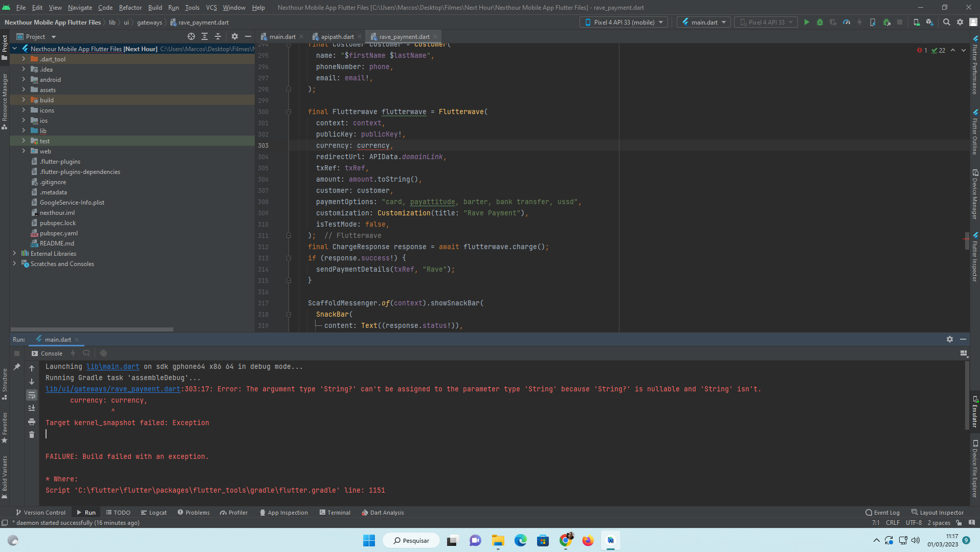Open lib\main.dart link in console output
The width and height of the screenshot is (980, 552).
point(113,367)
